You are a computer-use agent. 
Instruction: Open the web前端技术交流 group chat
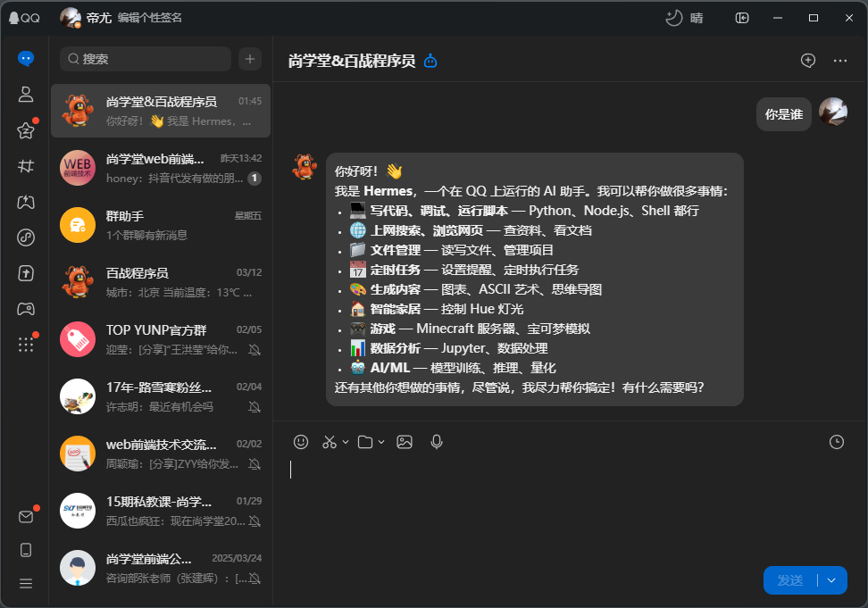click(x=161, y=454)
